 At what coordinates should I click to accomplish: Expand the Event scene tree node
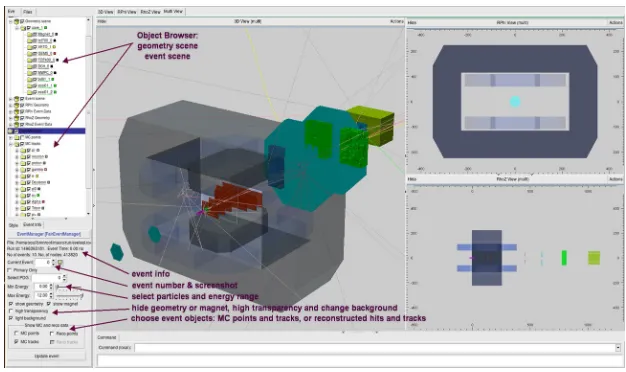11,99
